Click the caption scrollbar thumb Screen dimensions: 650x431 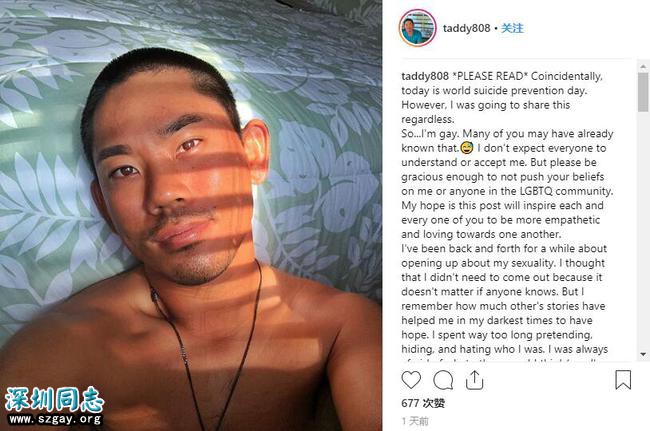pos(643,92)
